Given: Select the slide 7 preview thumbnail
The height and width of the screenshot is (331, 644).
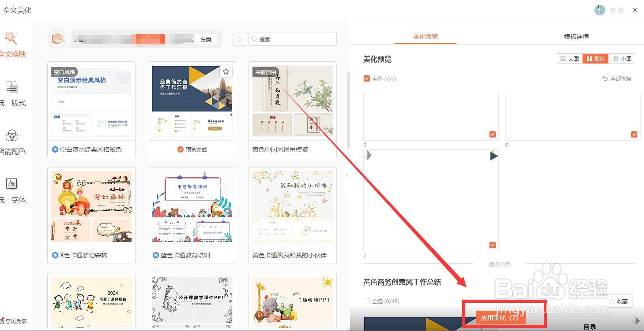Looking at the screenshot, I should [x=431, y=200].
